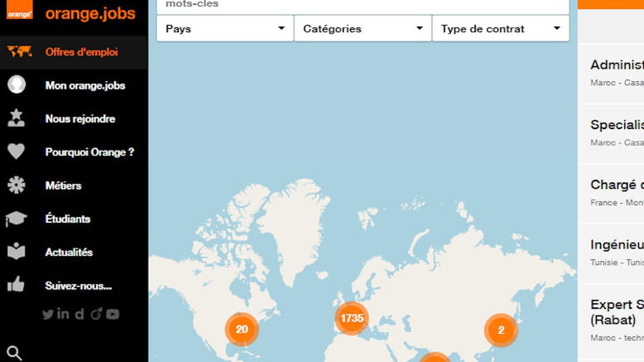Click the map cluster marker showing 2
The image size is (644, 362).
coord(501,330)
